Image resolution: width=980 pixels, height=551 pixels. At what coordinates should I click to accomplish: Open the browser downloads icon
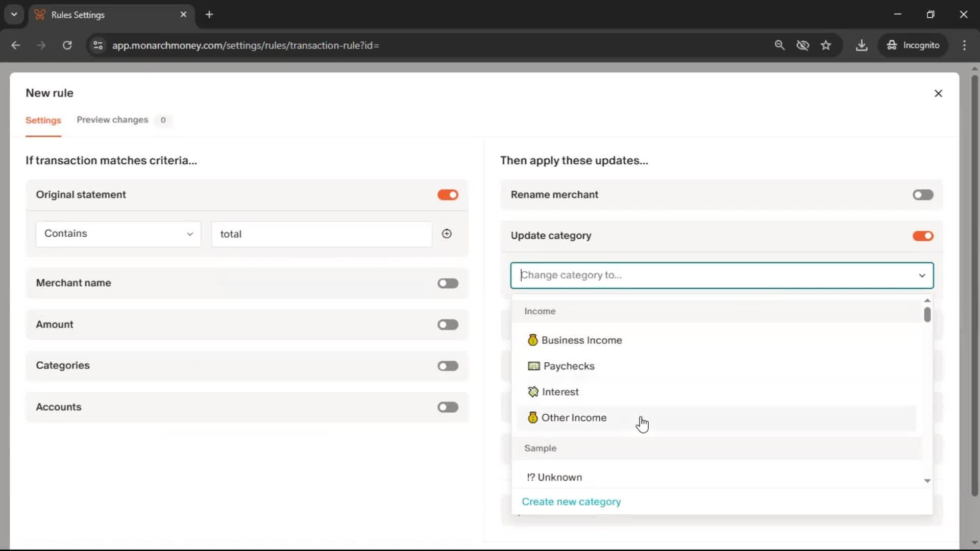pyautogui.click(x=862, y=45)
